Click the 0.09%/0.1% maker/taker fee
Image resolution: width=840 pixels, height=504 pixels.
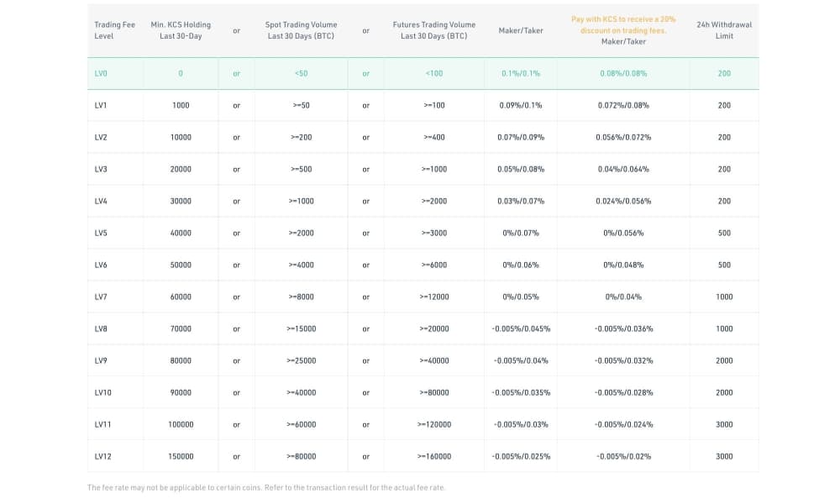(521, 106)
